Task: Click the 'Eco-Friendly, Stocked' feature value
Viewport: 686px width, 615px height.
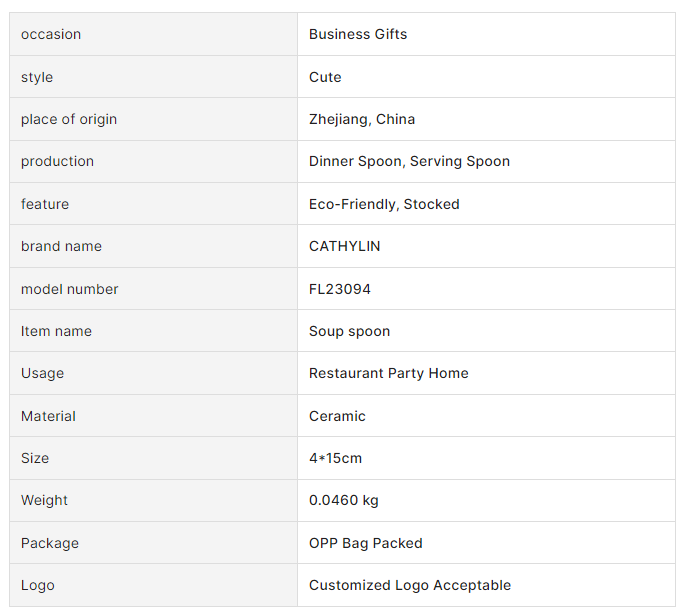Action: (384, 204)
